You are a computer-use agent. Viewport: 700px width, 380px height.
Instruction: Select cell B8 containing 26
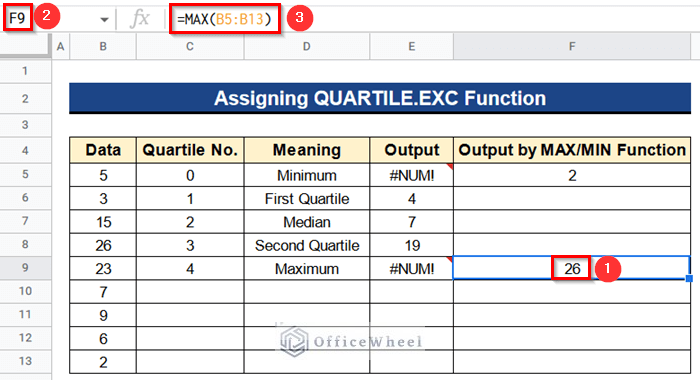103,245
